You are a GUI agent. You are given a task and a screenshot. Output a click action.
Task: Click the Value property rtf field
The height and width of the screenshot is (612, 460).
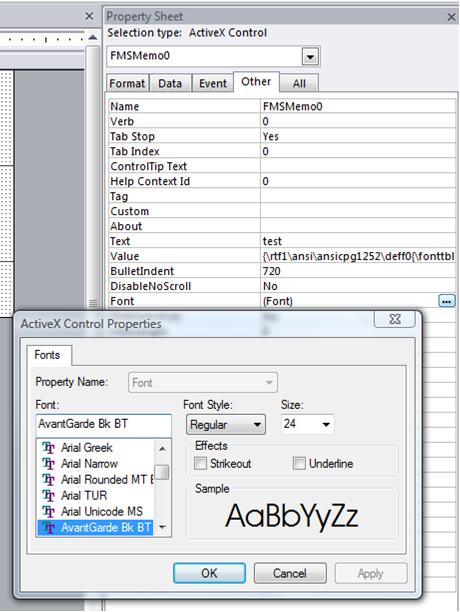(x=358, y=256)
